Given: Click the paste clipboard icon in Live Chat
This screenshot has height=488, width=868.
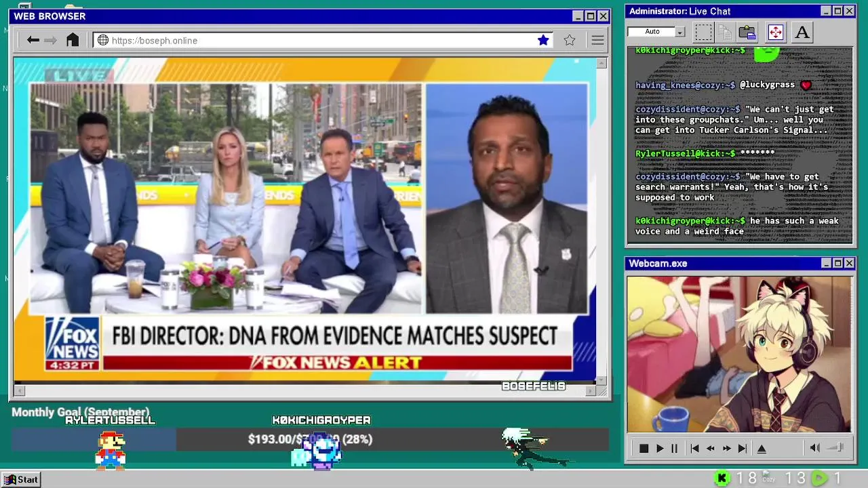Looking at the screenshot, I should click(x=747, y=32).
